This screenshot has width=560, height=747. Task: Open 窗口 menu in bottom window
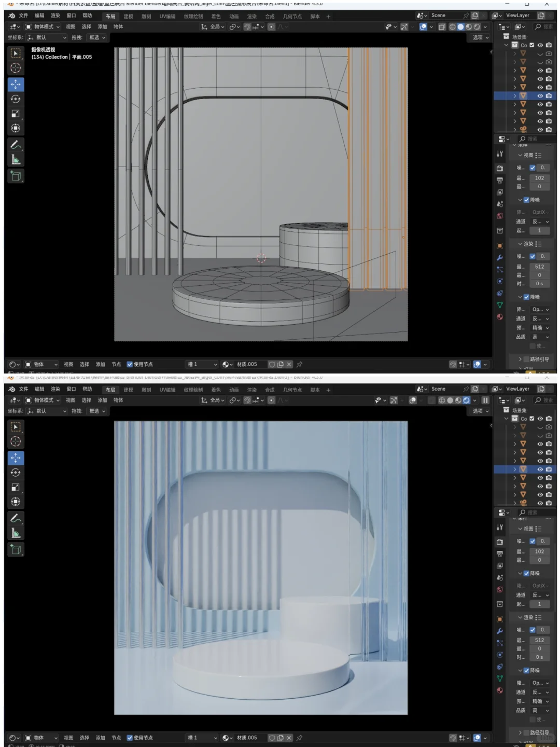tap(71, 389)
